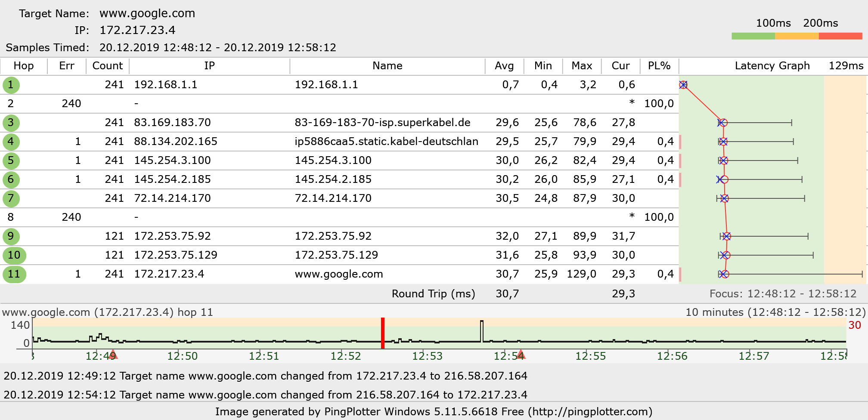Click the Hop column header
Viewport: 868px width, 420px height.
click(24, 66)
